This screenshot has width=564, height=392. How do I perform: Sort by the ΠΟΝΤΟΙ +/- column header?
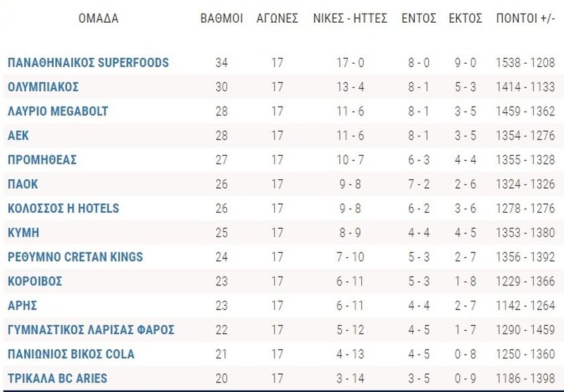click(x=526, y=18)
